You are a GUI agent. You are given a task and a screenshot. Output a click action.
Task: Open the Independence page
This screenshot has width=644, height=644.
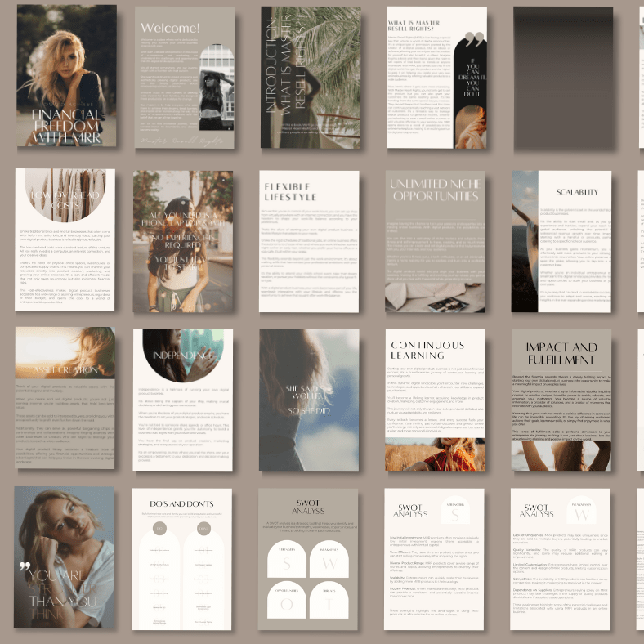pos(183,400)
